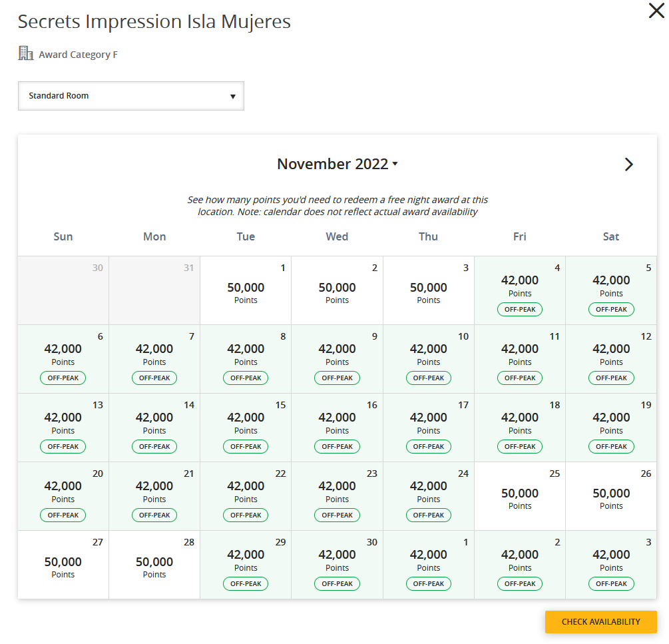Choose Saturday November 5 date cell
669x644 pixels.
(611, 290)
